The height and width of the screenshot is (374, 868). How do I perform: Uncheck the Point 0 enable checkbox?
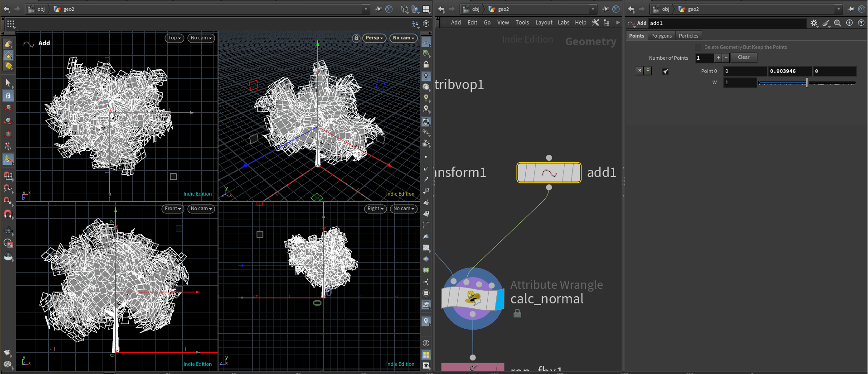[x=665, y=72]
